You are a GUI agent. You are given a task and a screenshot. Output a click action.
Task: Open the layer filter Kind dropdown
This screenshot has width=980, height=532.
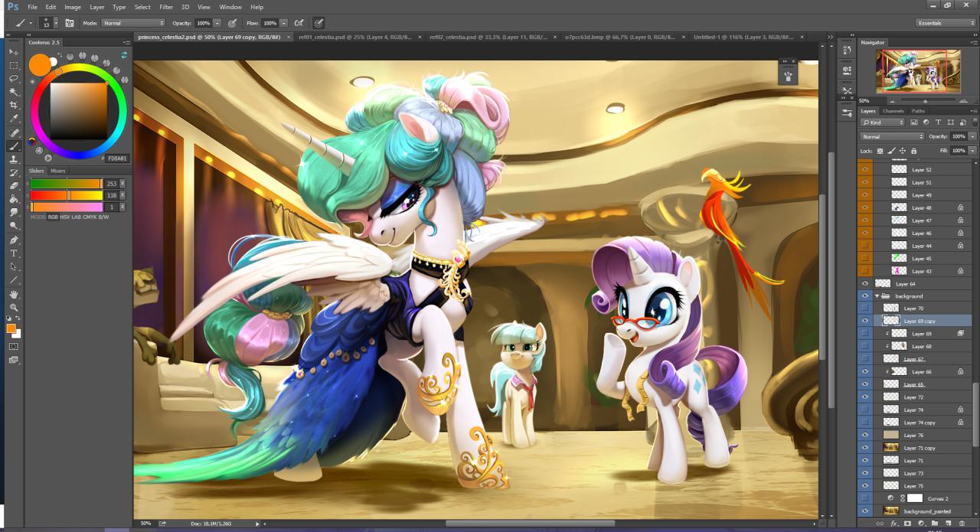[x=882, y=122]
